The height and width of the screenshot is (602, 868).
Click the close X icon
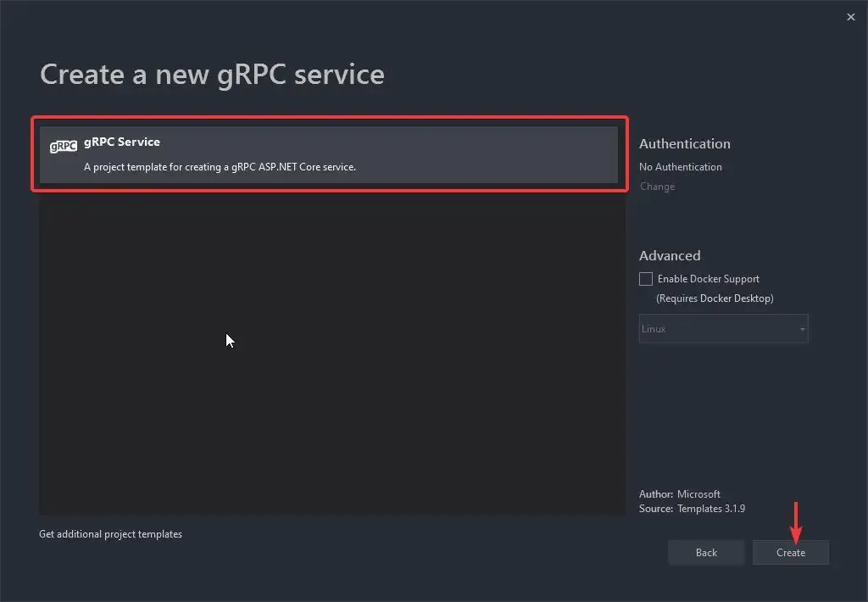(x=850, y=16)
